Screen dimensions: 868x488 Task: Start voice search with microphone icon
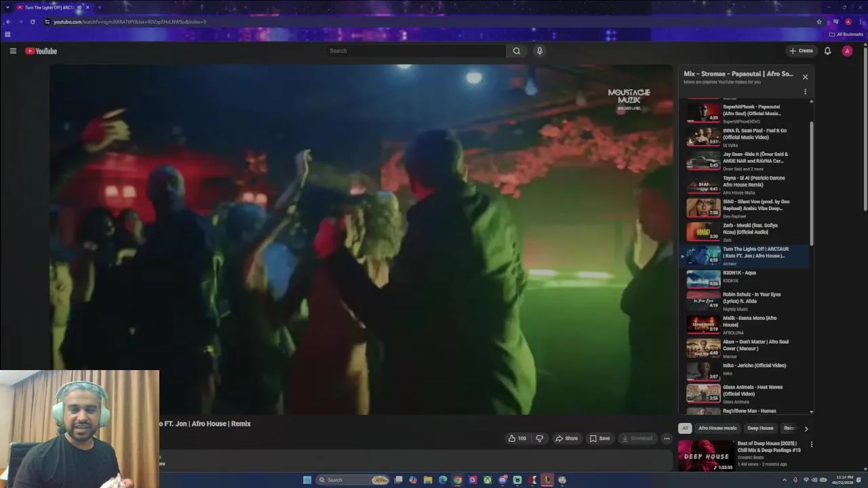point(540,51)
